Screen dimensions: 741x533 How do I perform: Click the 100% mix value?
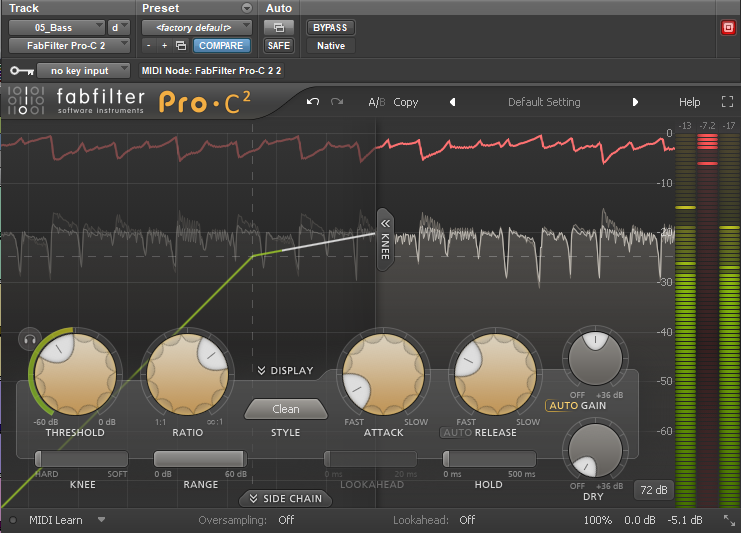coord(597,520)
